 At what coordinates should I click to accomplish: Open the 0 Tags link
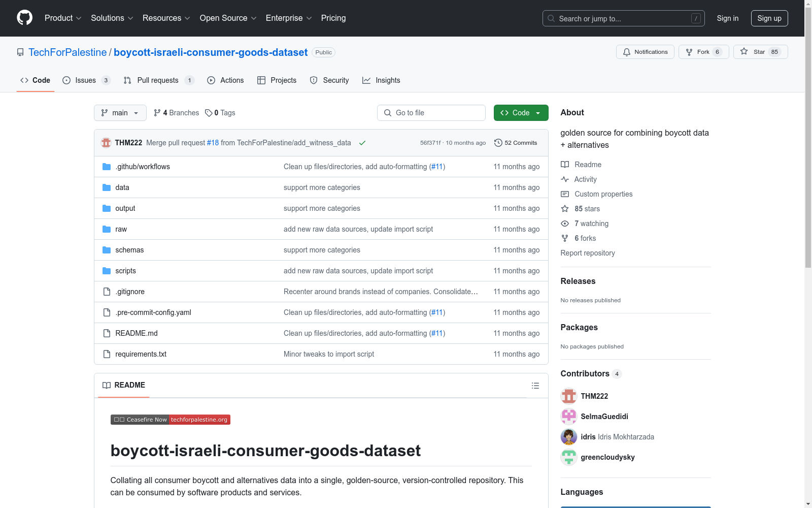220,113
